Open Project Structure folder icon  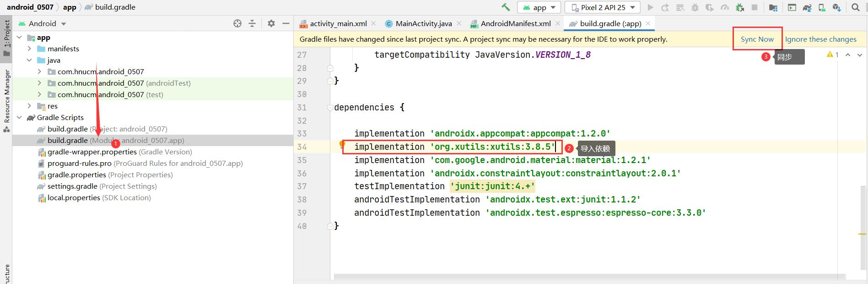pos(773,7)
